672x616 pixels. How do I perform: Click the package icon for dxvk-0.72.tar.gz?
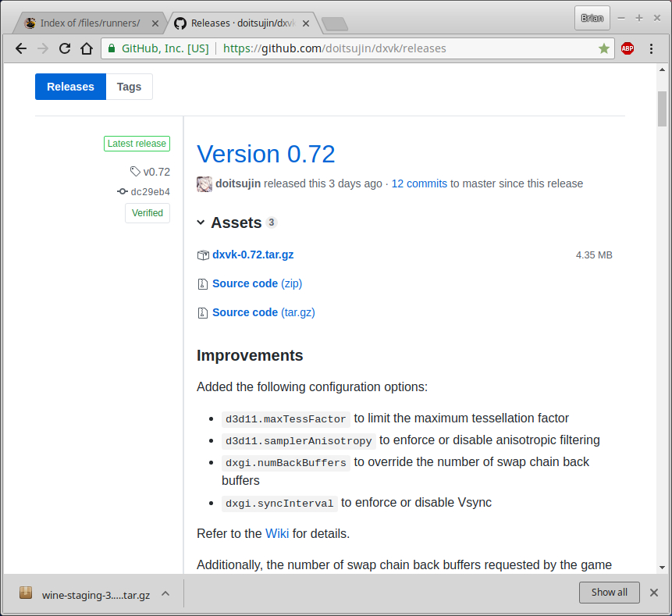pyautogui.click(x=203, y=255)
